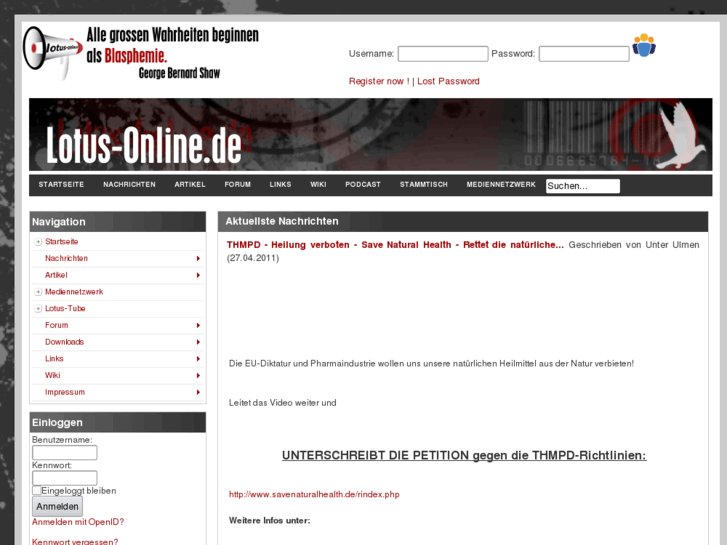Expand the Startseite plus icon
727x545 pixels.
pyautogui.click(x=38, y=242)
